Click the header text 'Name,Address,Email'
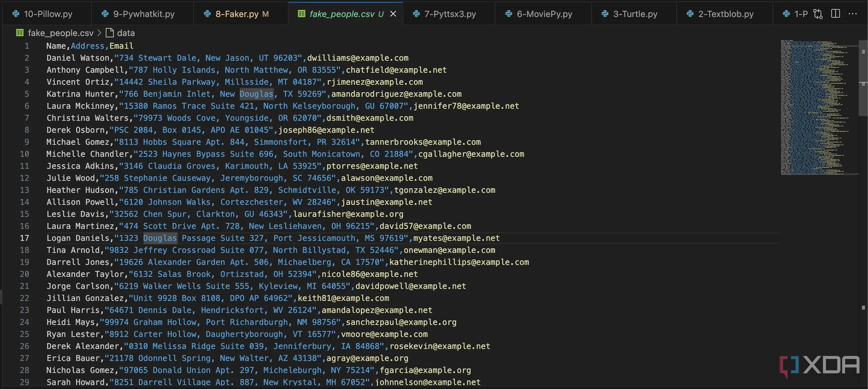The image size is (868, 389). point(90,46)
